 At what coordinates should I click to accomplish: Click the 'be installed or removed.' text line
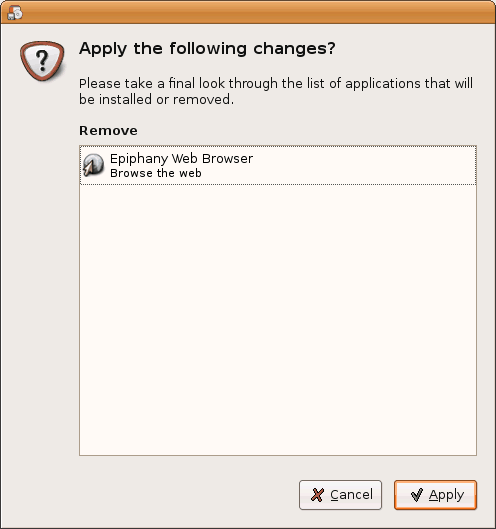point(156,100)
